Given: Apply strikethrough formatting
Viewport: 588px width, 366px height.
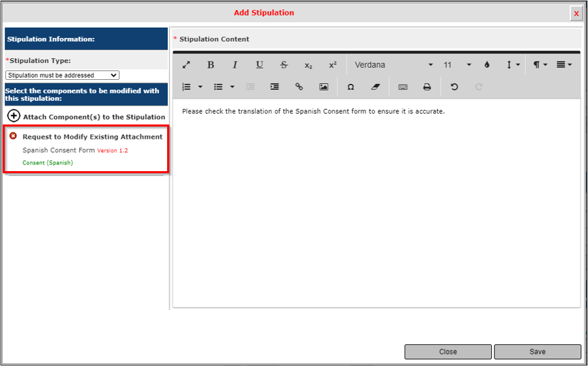Looking at the screenshot, I should (284, 65).
